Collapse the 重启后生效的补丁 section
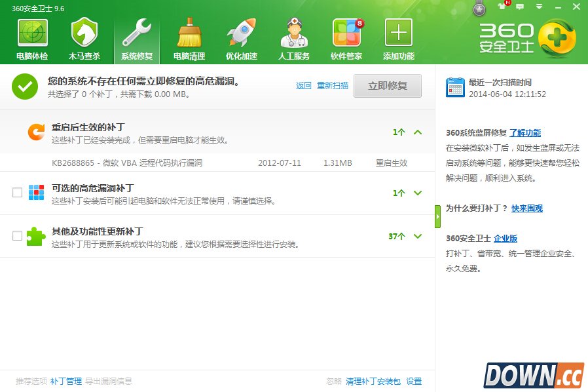This screenshot has height=392, width=588. point(418,132)
